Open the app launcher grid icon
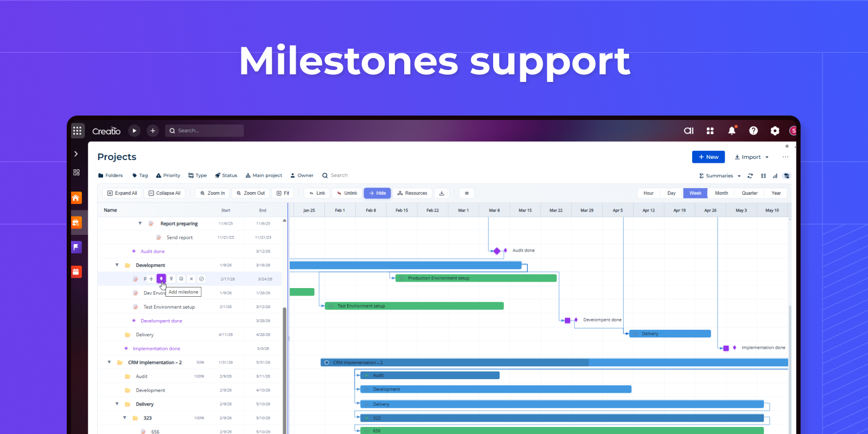The height and width of the screenshot is (434, 868). coord(77,131)
